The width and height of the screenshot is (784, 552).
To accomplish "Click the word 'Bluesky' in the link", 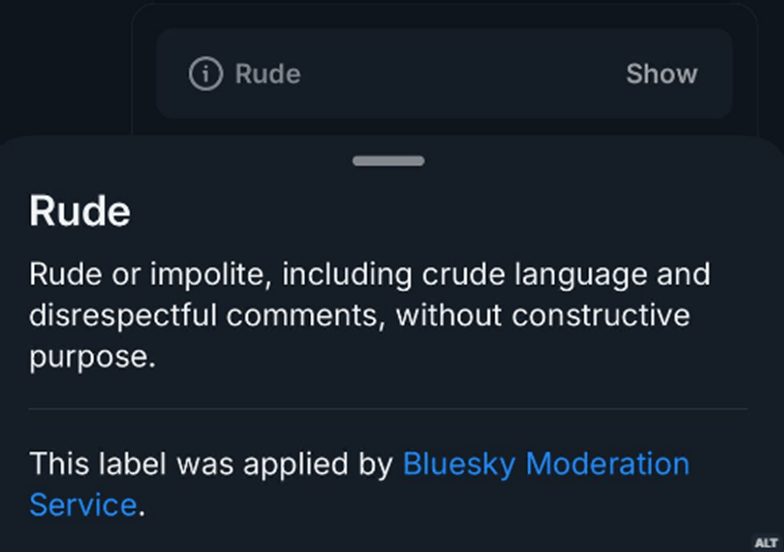I will tap(458, 465).
